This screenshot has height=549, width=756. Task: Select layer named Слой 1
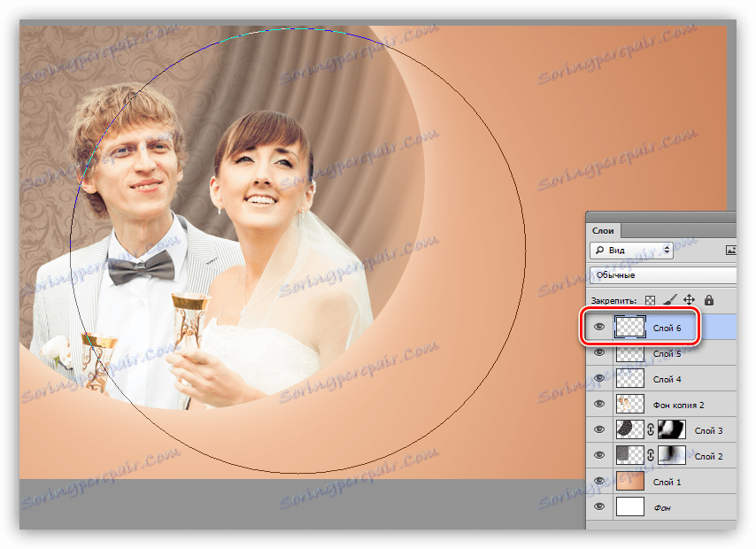pos(667,482)
